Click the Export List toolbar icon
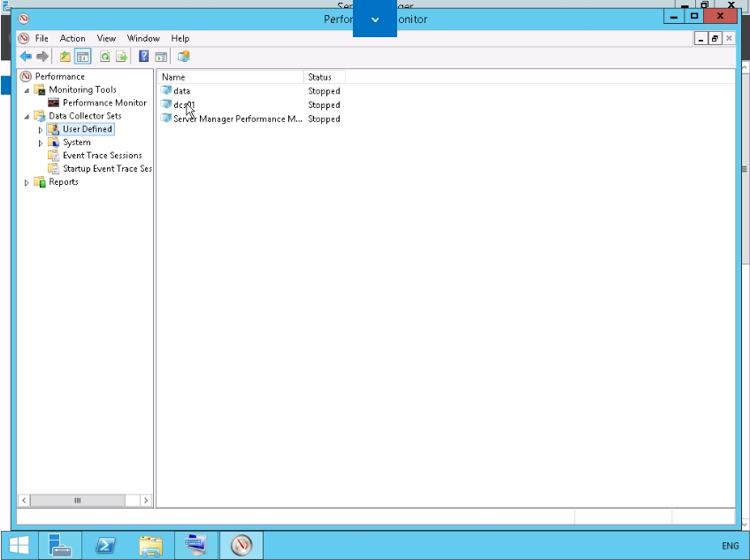The width and height of the screenshot is (750, 560). pos(121,57)
